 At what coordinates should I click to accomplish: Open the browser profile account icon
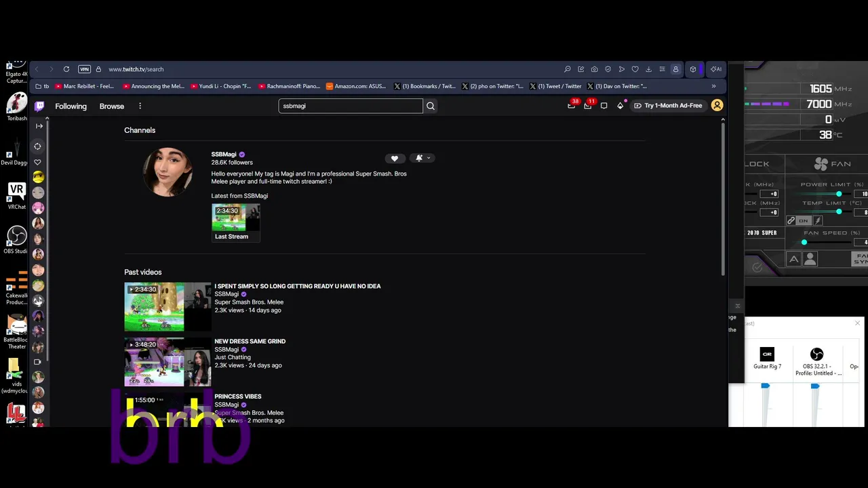click(675, 69)
